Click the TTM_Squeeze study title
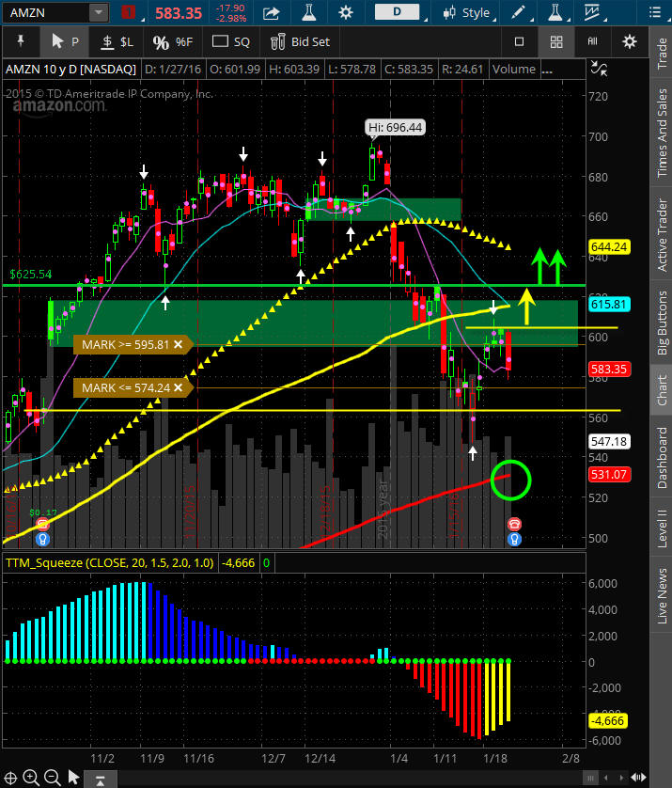 pos(109,563)
